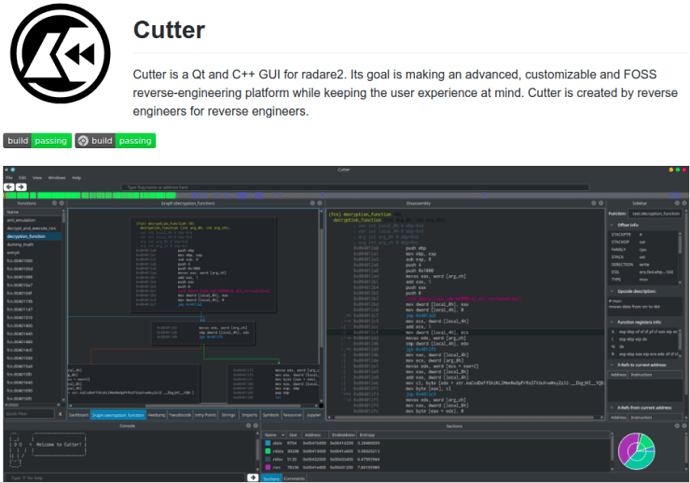
Task: Sort functions by the Name column header
Action: [x=33, y=212]
